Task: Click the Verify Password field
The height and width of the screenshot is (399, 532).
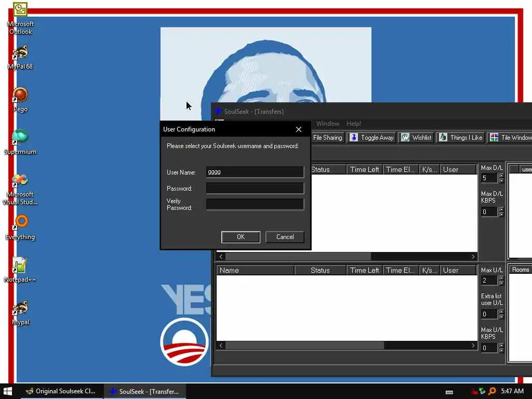Action: point(255,204)
